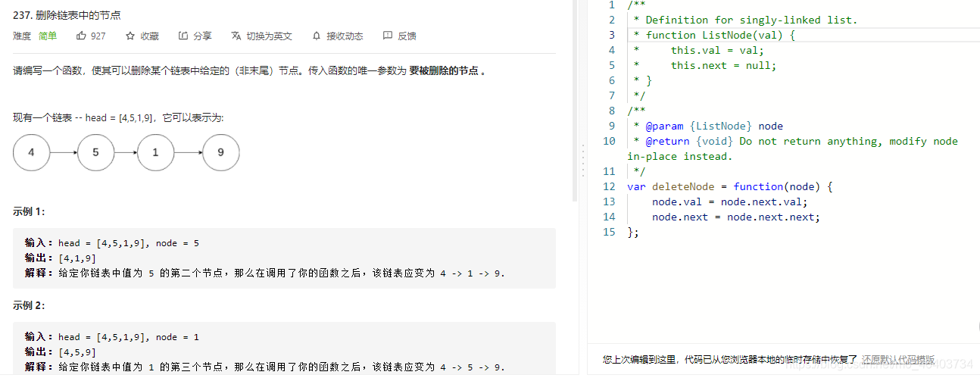This screenshot has width=980, height=378.
Task: Click example 2 input 'head = [4,5,1,9], node = 1'
Action: point(128,337)
